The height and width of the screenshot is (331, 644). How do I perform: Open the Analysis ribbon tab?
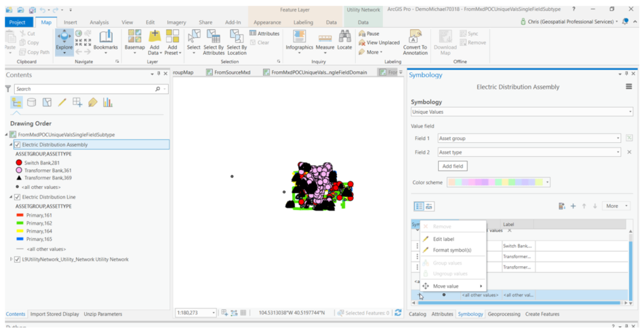tap(99, 22)
